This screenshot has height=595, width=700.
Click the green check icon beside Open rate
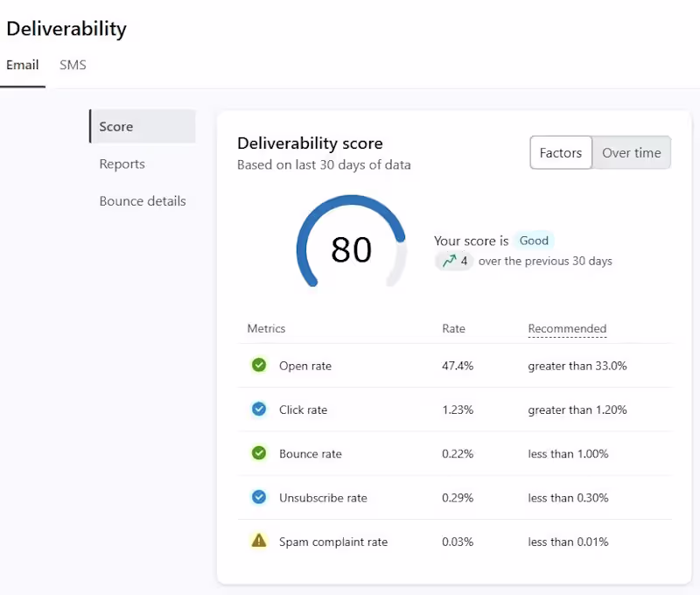[x=259, y=366]
